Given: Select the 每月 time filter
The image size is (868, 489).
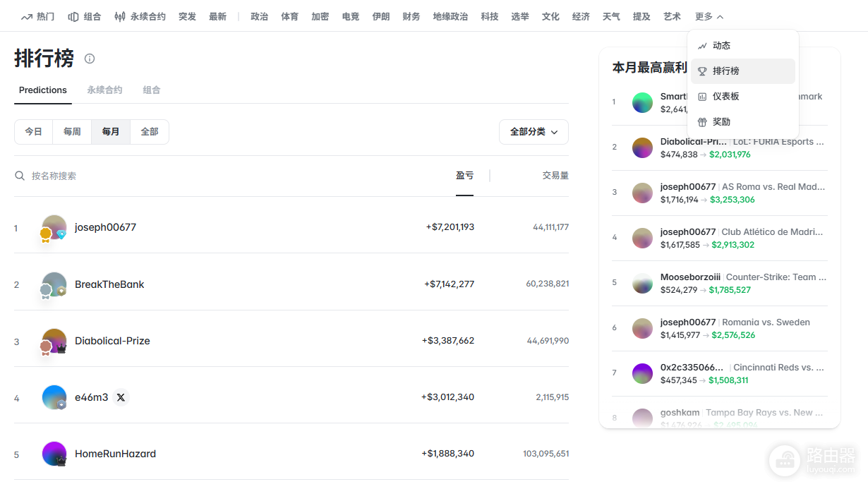Looking at the screenshot, I should click(x=111, y=132).
